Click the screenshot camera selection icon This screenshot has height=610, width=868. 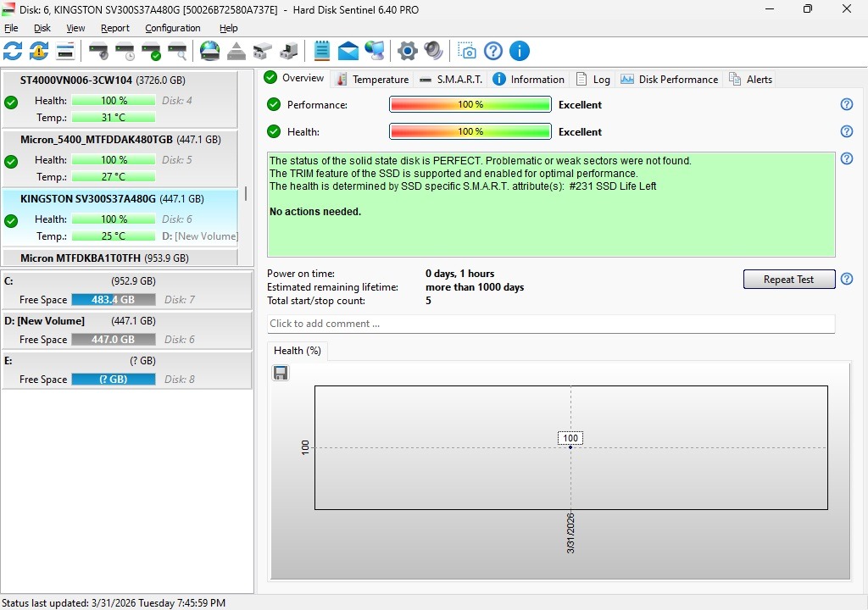(467, 51)
